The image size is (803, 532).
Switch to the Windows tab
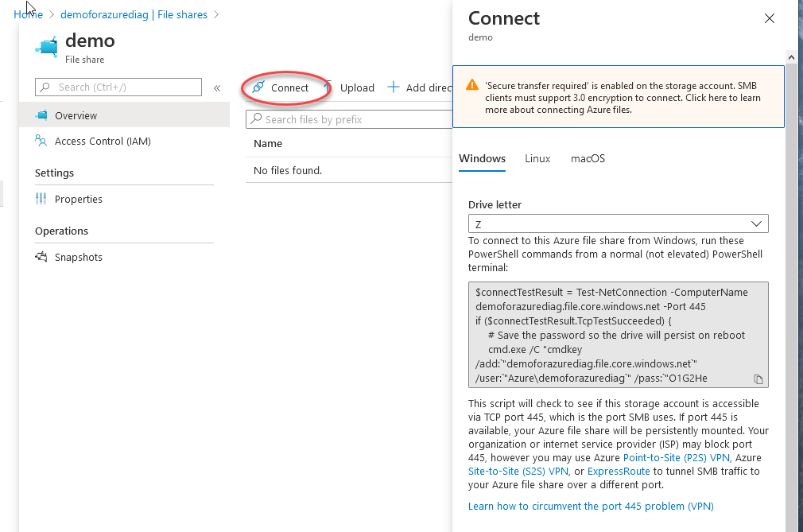coord(482,159)
